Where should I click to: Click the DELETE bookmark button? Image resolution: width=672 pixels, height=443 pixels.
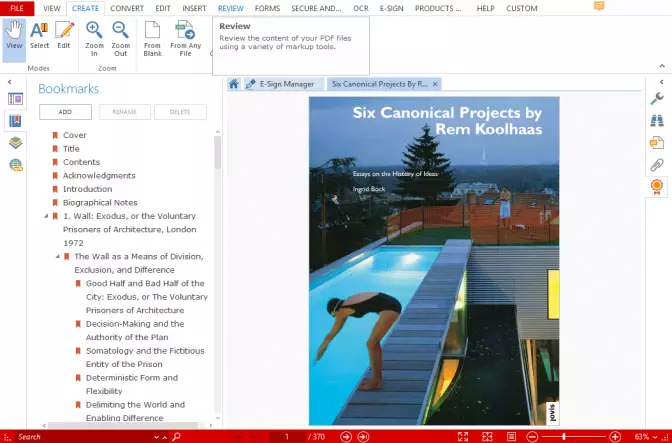click(180, 112)
